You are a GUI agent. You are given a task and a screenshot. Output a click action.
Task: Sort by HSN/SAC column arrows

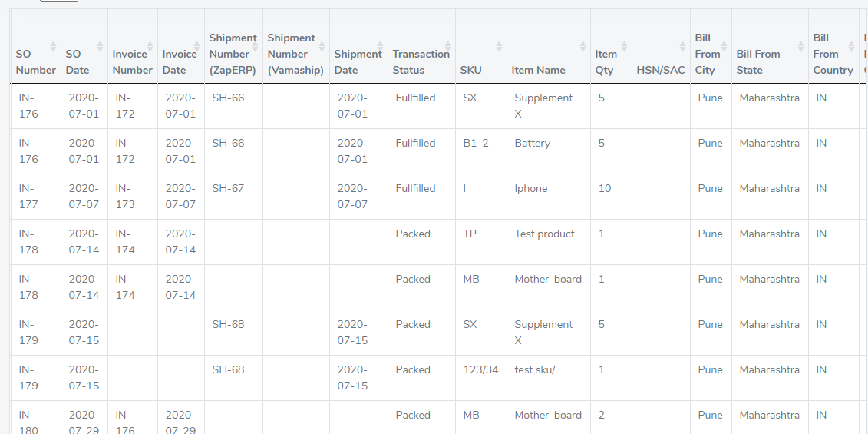682,47
